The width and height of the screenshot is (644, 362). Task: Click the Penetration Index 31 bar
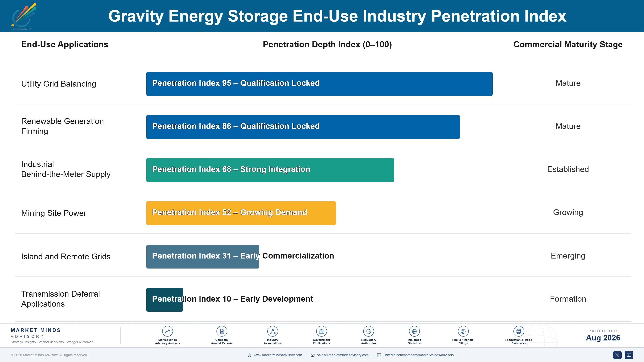coord(202,256)
